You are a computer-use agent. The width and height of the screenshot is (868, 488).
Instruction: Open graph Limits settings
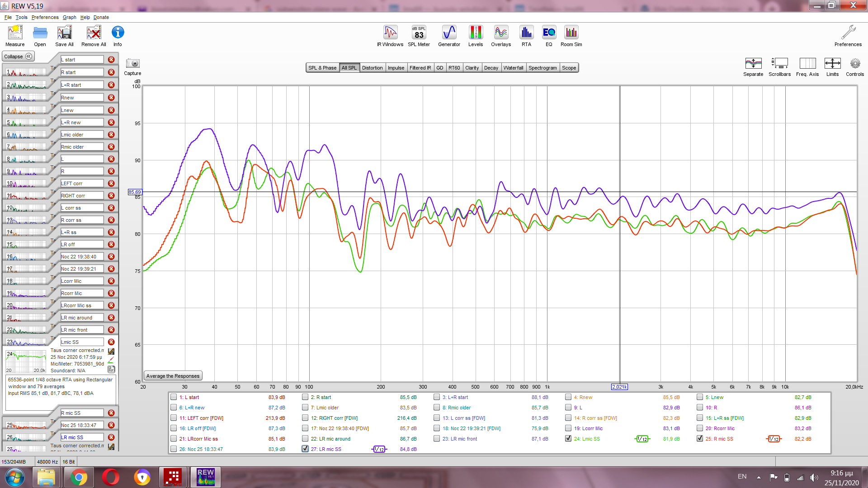[832, 64]
